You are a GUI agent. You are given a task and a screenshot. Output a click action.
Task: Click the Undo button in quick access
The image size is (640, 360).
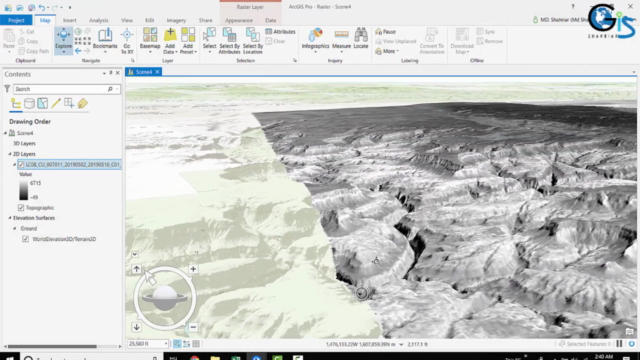tap(42, 7)
